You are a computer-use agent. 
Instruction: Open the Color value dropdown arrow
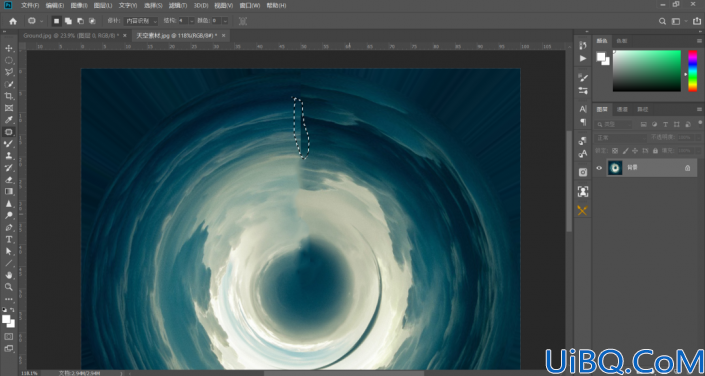click(225, 21)
